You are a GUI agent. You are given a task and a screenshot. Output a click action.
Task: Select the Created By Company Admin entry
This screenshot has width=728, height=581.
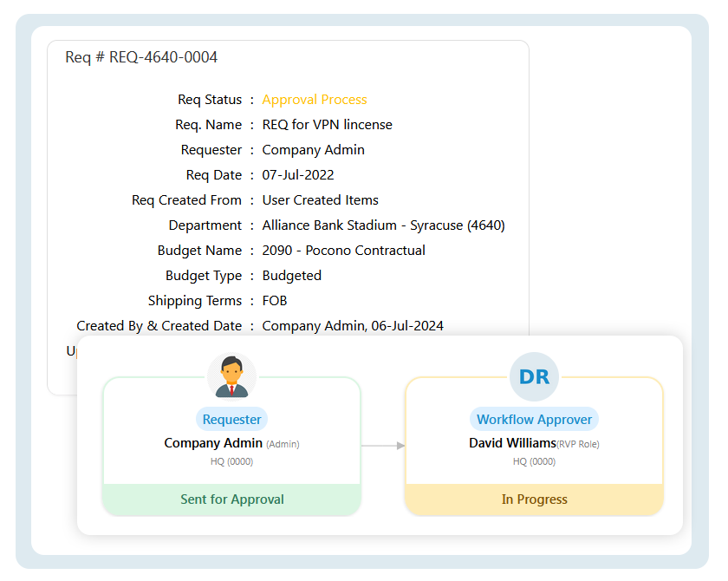[x=353, y=325]
